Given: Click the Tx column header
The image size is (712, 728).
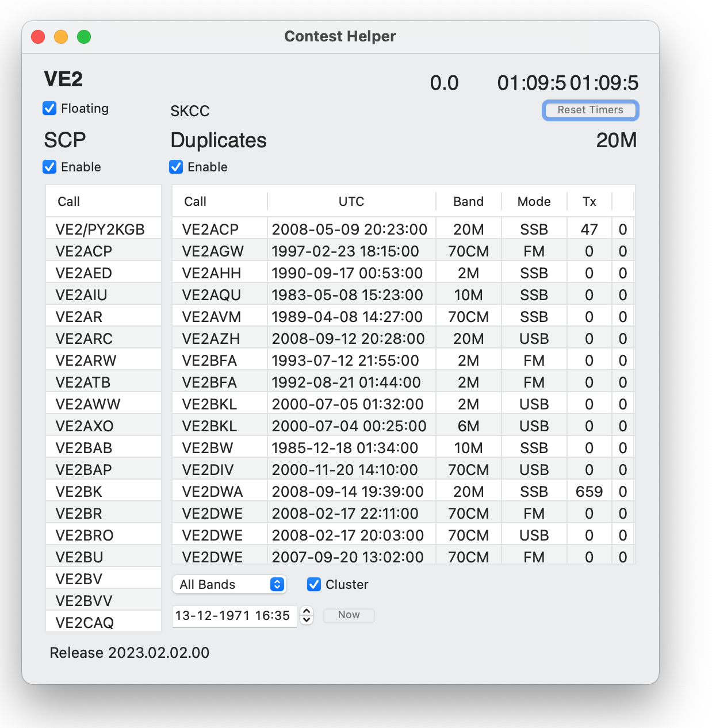Looking at the screenshot, I should (589, 202).
